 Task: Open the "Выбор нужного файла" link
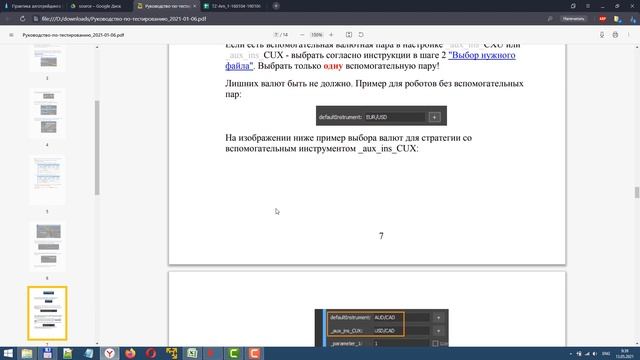[x=482, y=55]
